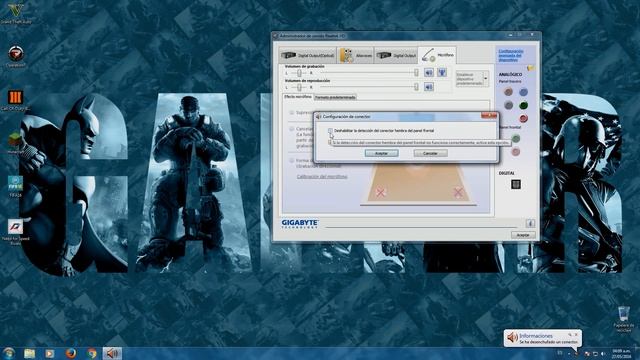Close the Configuración de conector dialog
This screenshot has width=640, height=360.
point(489,116)
